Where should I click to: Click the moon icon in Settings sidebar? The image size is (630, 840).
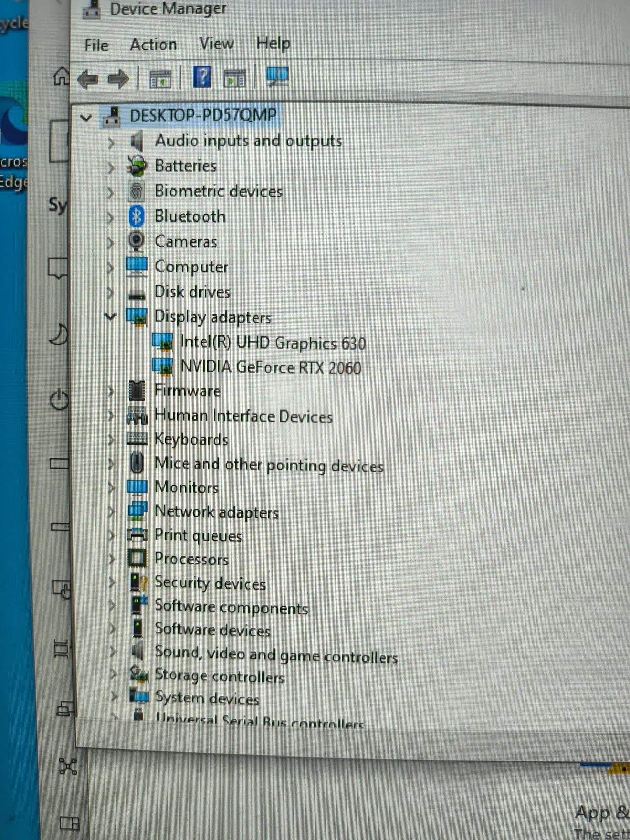(x=59, y=334)
